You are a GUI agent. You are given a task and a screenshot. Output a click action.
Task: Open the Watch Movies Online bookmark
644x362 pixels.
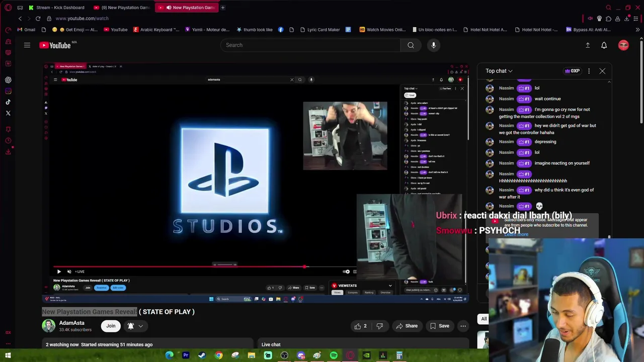(383, 30)
